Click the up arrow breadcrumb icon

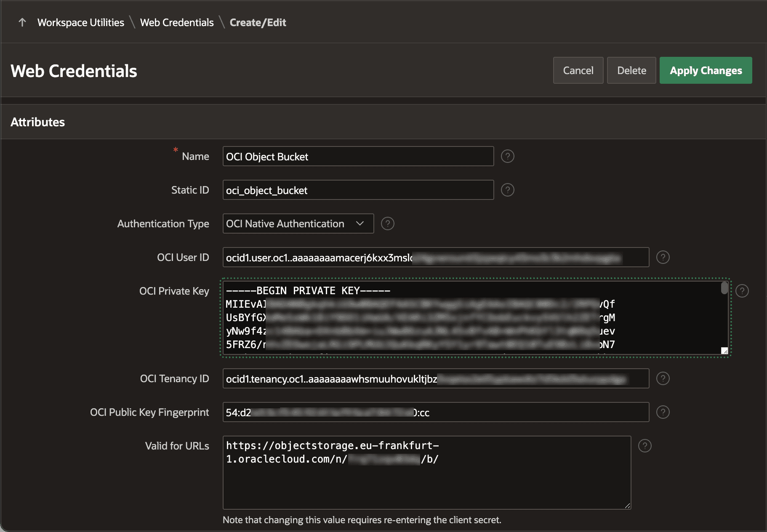click(x=22, y=22)
